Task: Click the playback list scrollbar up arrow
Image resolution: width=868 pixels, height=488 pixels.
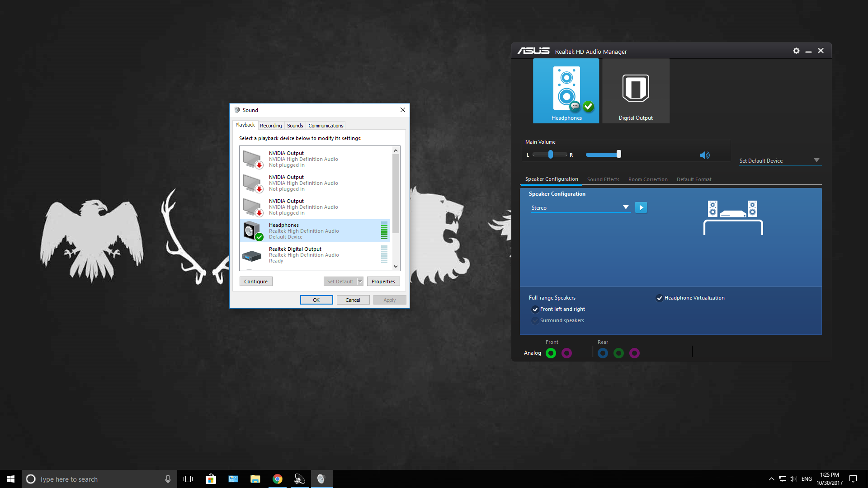Action: click(396, 150)
